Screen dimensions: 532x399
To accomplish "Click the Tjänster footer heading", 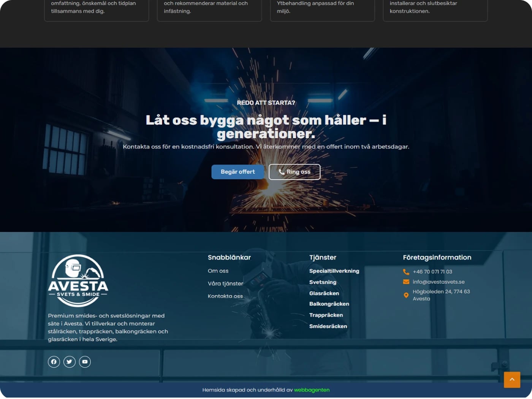I will click(x=323, y=257).
